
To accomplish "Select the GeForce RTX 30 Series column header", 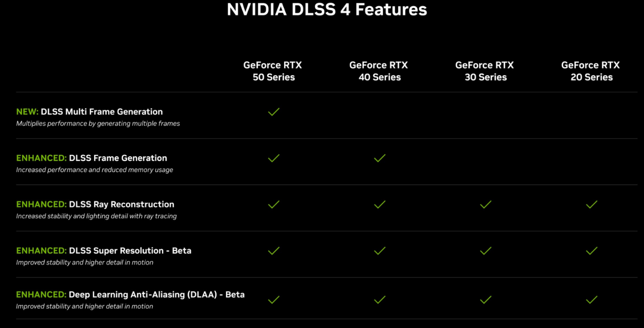I will pyautogui.click(x=485, y=71).
